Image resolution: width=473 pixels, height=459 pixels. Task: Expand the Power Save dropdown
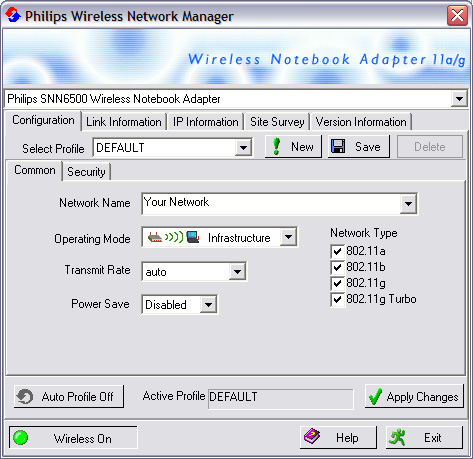tap(208, 304)
